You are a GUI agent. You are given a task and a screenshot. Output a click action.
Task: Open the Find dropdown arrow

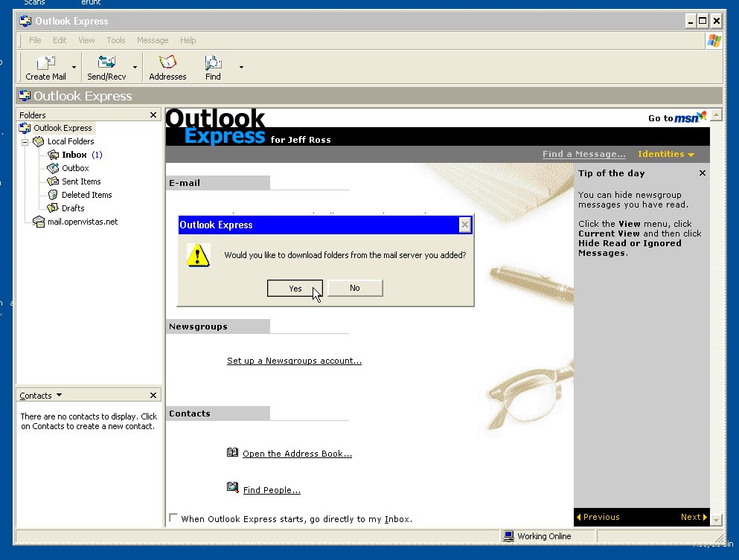241,67
